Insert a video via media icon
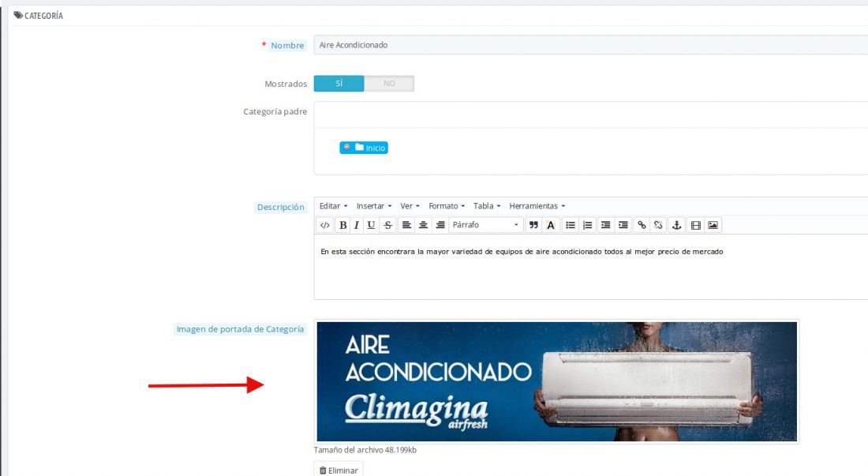This screenshot has width=868, height=476. [696, 225]
